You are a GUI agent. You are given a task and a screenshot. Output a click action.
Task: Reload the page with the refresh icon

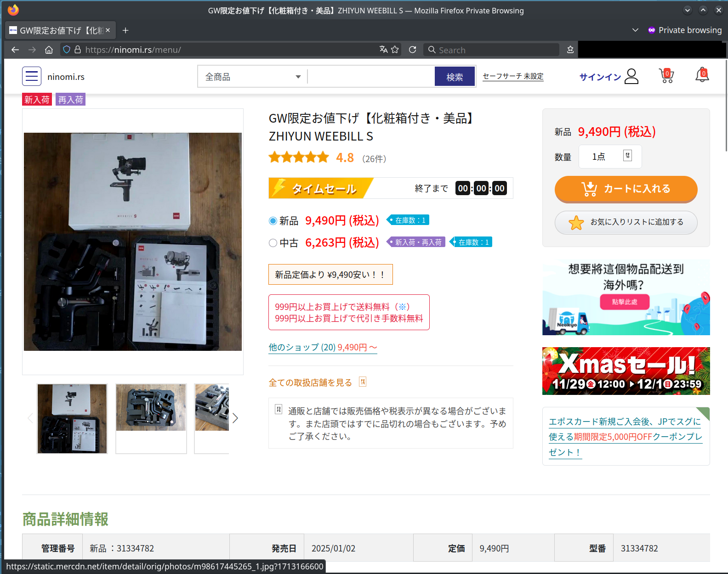tap(412, 50)
